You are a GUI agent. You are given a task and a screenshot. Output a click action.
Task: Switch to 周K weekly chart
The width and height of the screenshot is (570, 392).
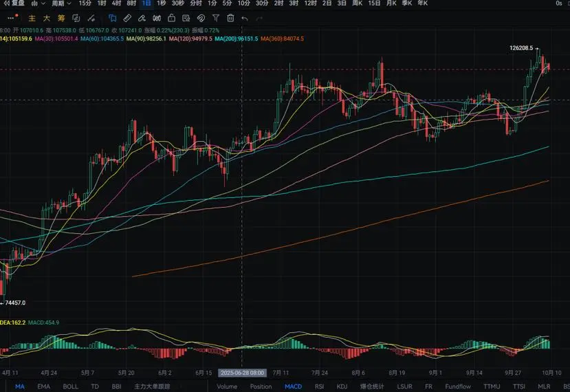pyautogui.click(x=358, y=3)
